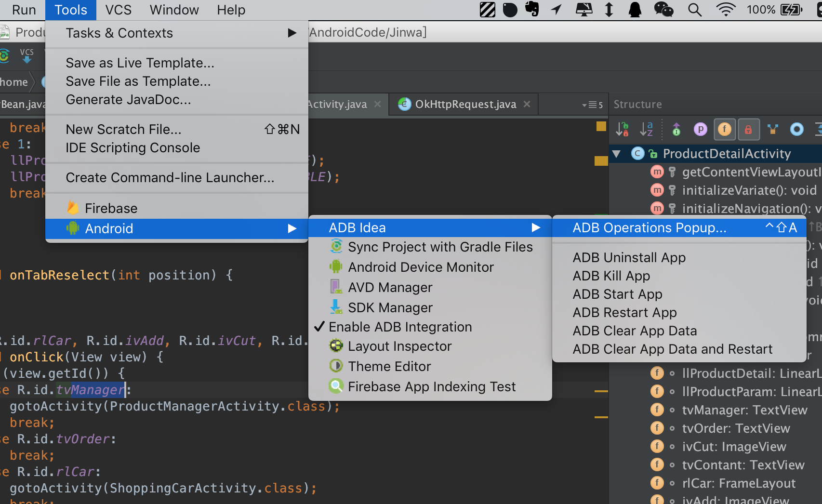The height and width of the screenshot is (504, 822).
Task: Click the Theme Editor icon
Action: point(336,366)
